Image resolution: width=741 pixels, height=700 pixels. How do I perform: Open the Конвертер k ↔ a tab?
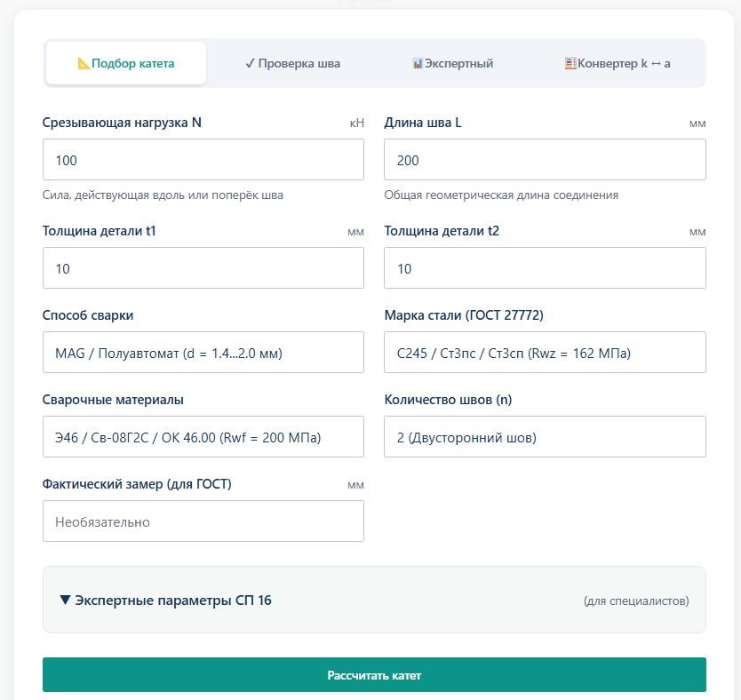(617, 63)
